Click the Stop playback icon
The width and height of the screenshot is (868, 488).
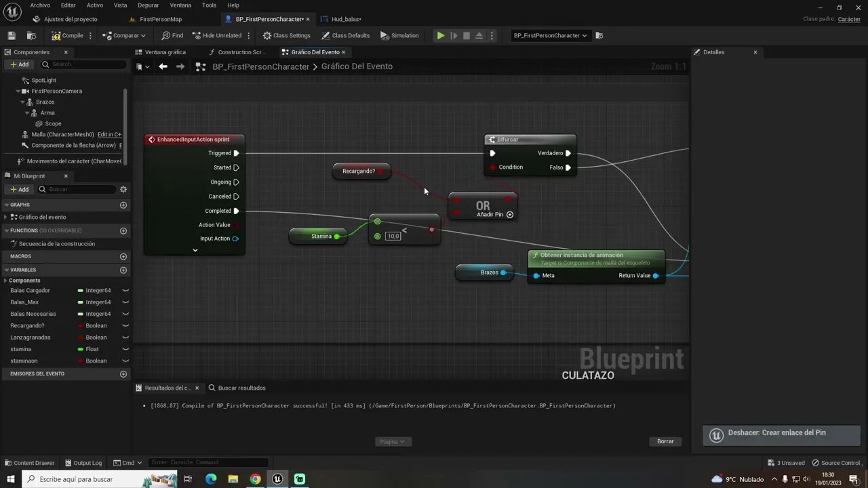467,35
